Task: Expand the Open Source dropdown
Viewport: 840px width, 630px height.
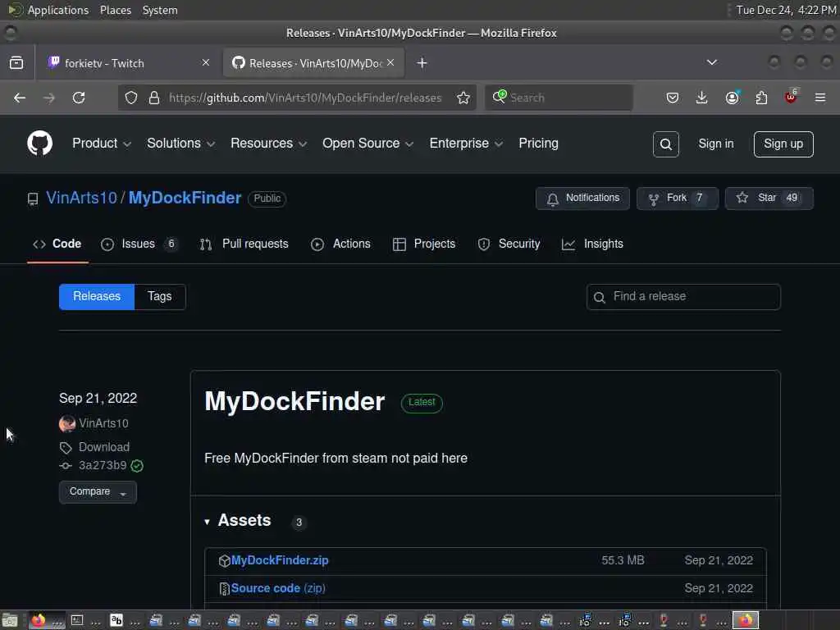Action: click(367, 144)
